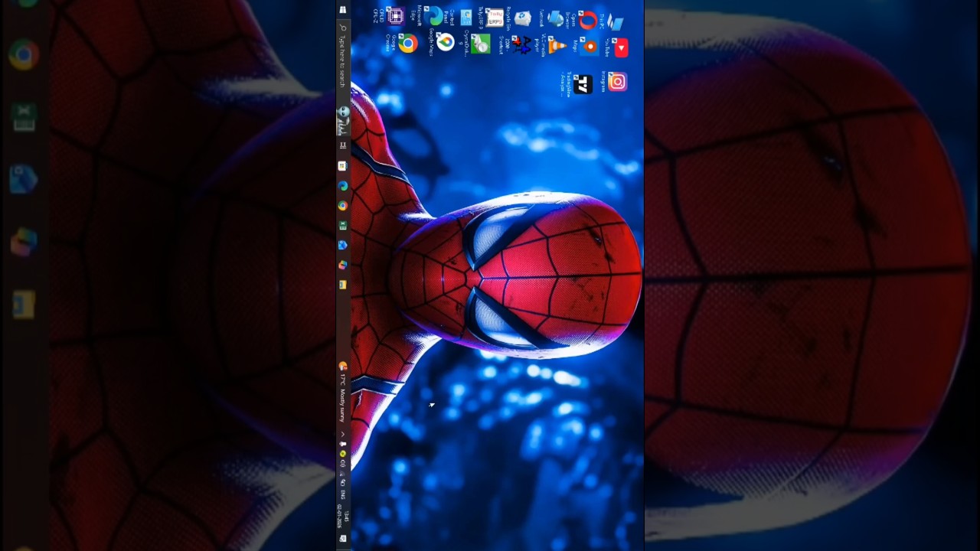Launch the Tally ERP 9 desktop shortcut

[492, 16]
